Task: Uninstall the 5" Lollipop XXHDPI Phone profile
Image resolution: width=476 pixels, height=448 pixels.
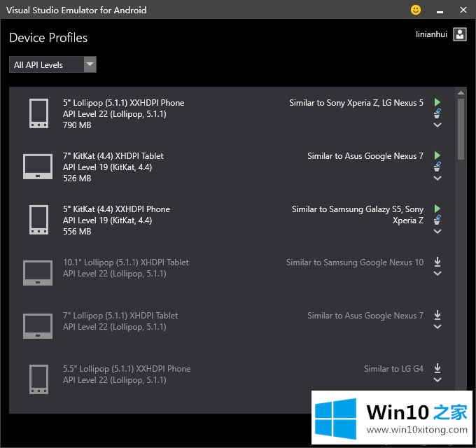Action: (437, 113)
